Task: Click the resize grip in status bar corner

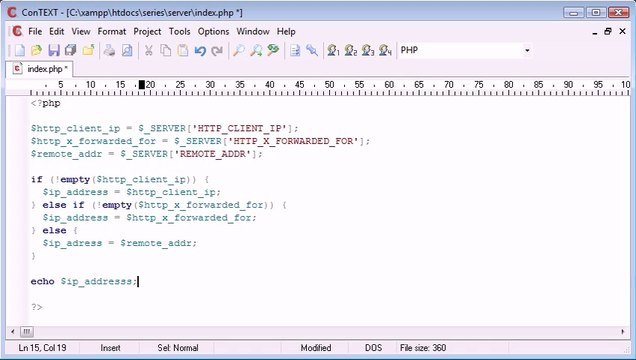Action: (626, 350)
